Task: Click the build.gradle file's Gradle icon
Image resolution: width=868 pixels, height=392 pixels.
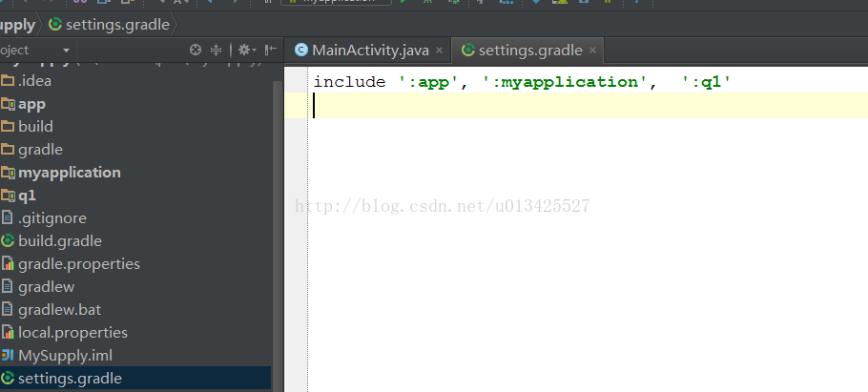Action: (x=8, y=241)
